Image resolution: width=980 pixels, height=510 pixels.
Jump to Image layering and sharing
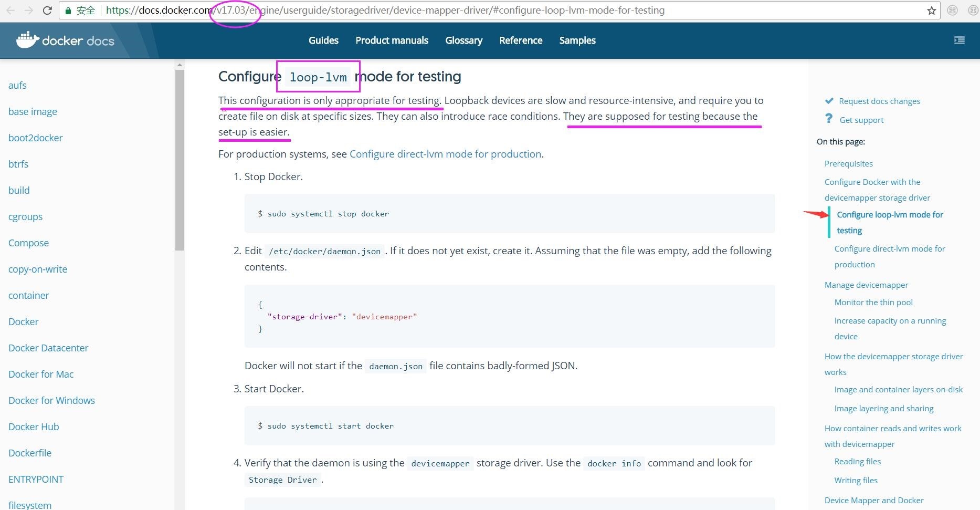pos(884,408)
